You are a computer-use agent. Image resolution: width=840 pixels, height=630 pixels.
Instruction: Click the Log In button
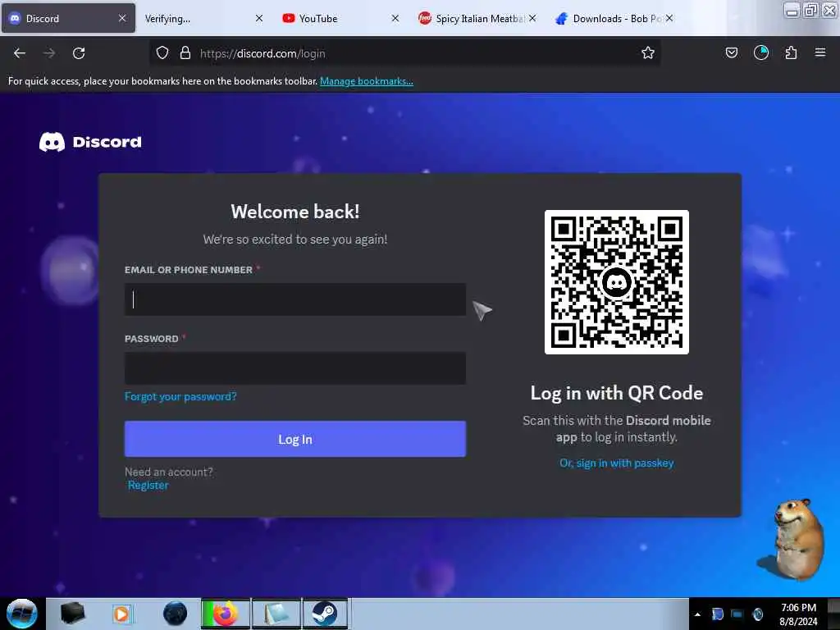pos(295,439)
